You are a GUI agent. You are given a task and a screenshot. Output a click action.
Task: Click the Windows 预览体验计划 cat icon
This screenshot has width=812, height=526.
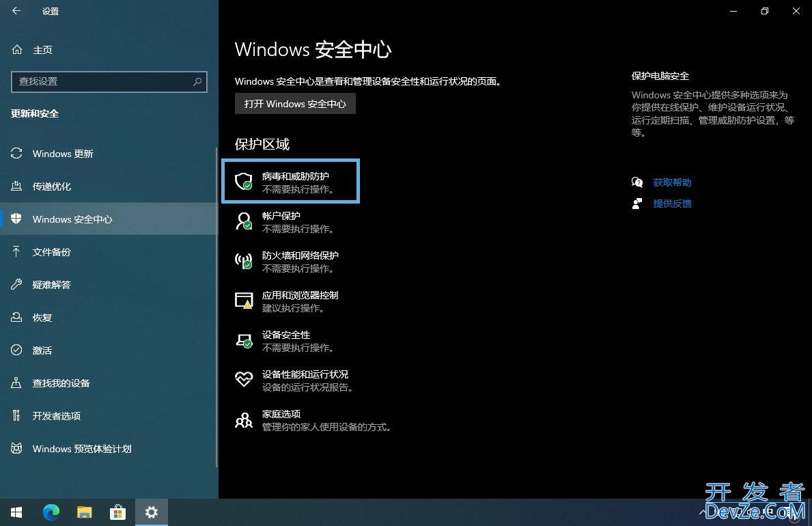16,448
